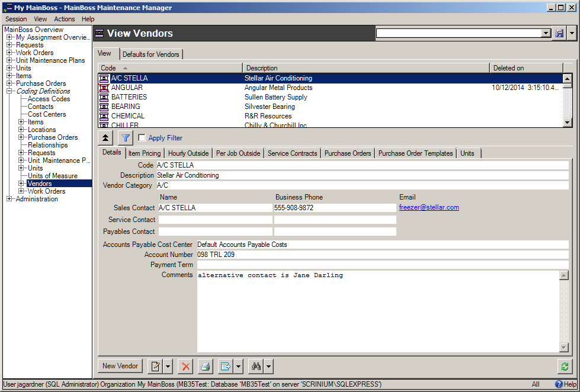Switch to the Units detail tab
The height and width of the screenshot is (392, 580).
[x=467, y=153]
